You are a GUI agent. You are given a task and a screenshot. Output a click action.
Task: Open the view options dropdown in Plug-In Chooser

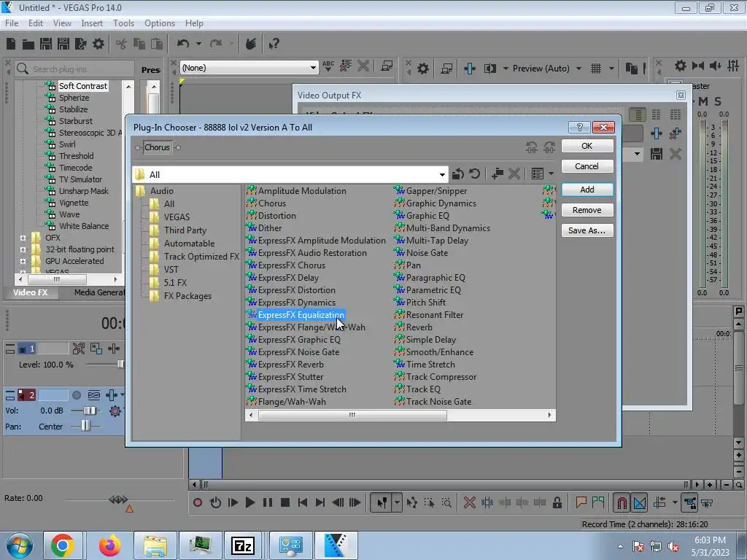[551, 174]
